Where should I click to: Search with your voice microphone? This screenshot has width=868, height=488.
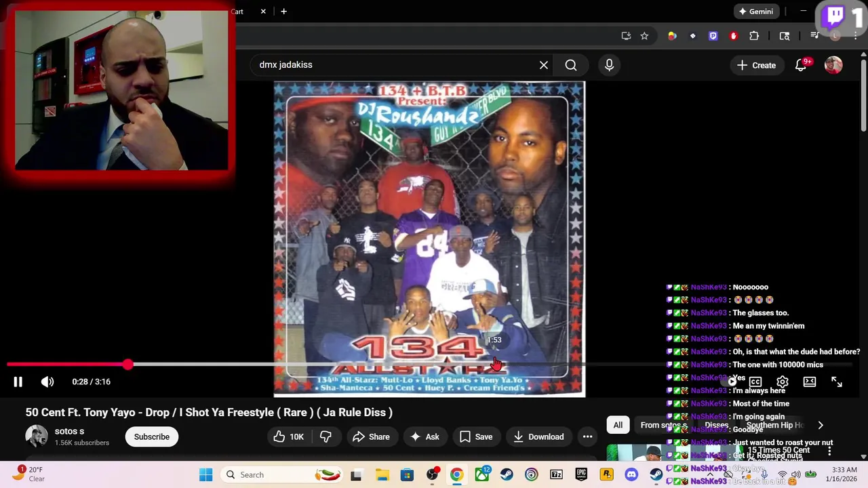coord(609,65)
